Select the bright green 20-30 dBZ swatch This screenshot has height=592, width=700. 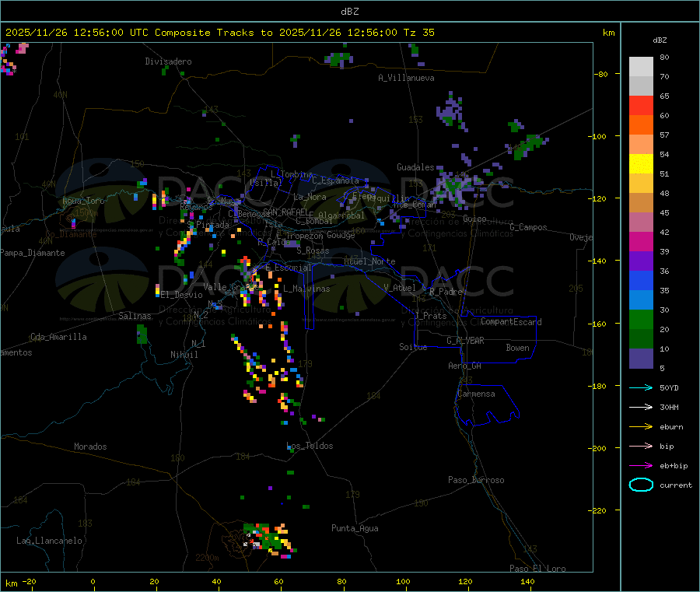click(x=641, y=319)
